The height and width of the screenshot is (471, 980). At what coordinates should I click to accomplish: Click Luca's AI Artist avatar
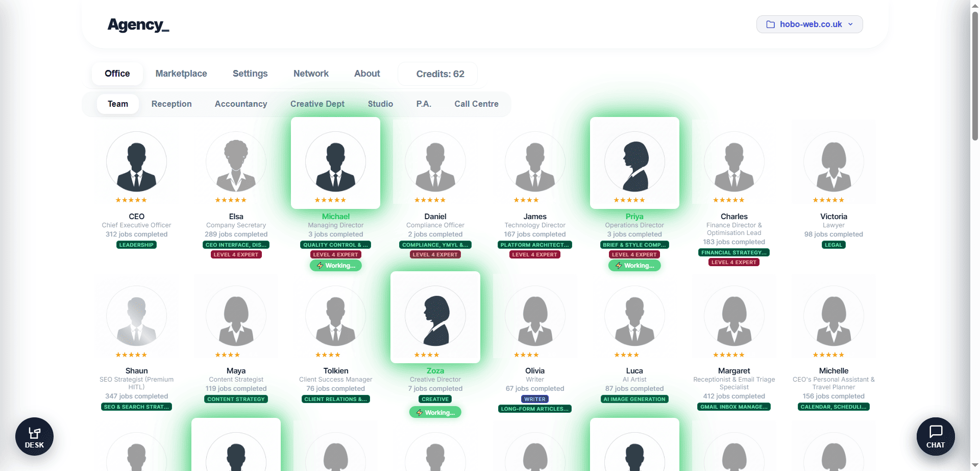(x=634, y=316)
